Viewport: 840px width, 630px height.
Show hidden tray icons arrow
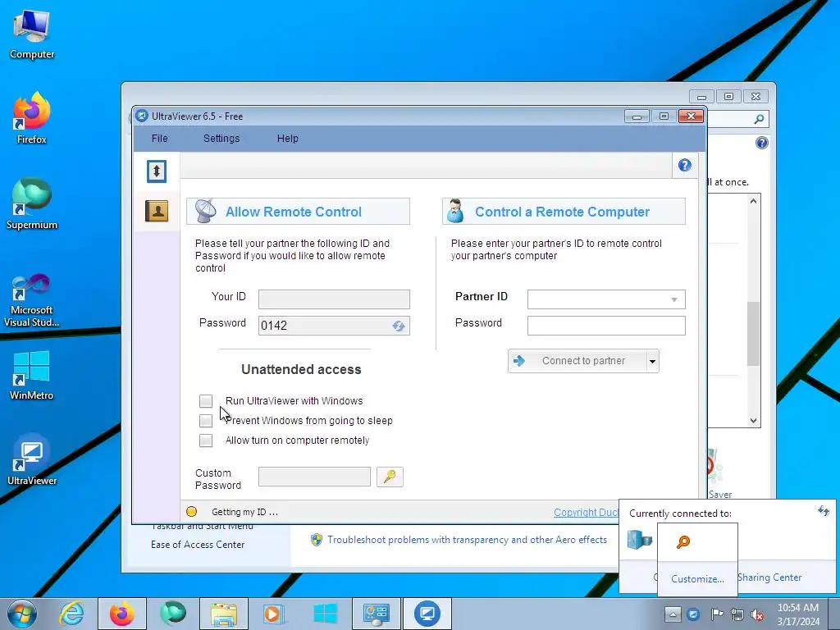pos(673,614)
